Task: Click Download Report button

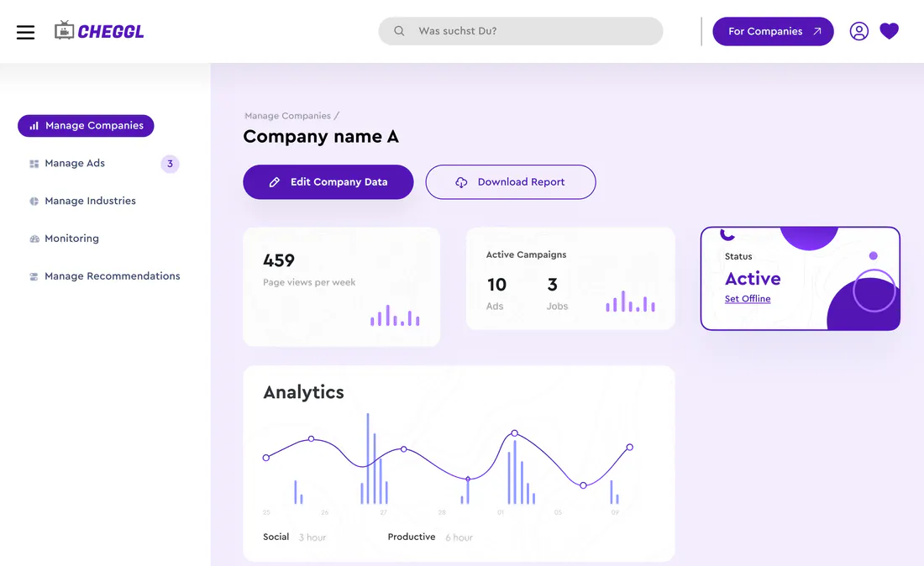Action: (x=511, y=182)
